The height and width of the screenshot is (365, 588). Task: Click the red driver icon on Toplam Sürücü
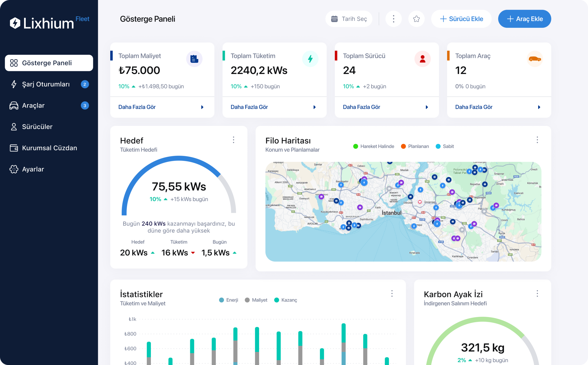(422, 59)
